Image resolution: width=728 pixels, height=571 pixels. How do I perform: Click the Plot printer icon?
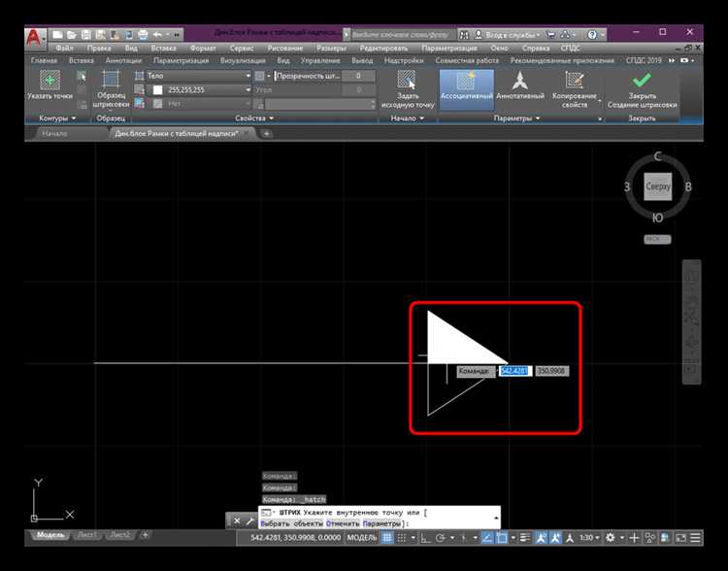pyautogui.click(x=143, y=35)
